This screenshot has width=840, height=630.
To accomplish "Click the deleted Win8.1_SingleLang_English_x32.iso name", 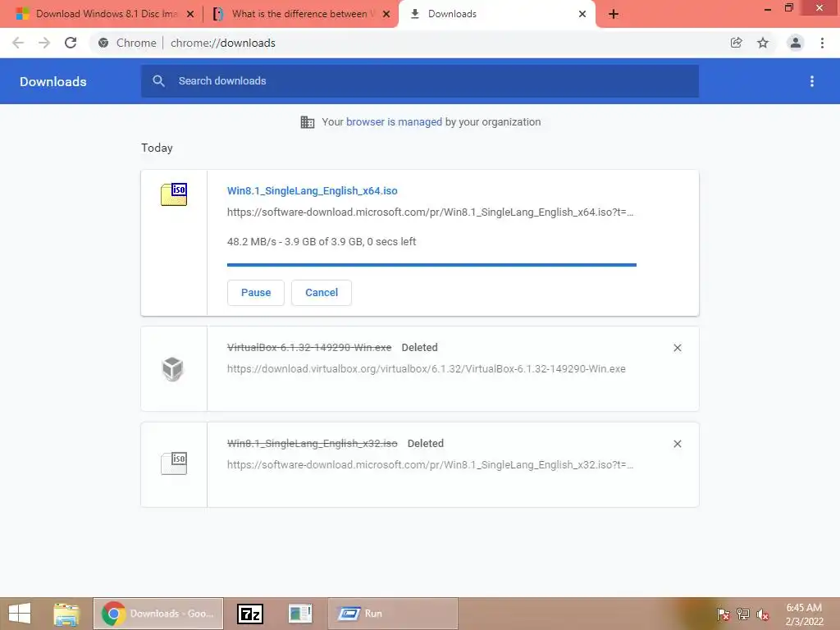I will click(x=313, y=443).
